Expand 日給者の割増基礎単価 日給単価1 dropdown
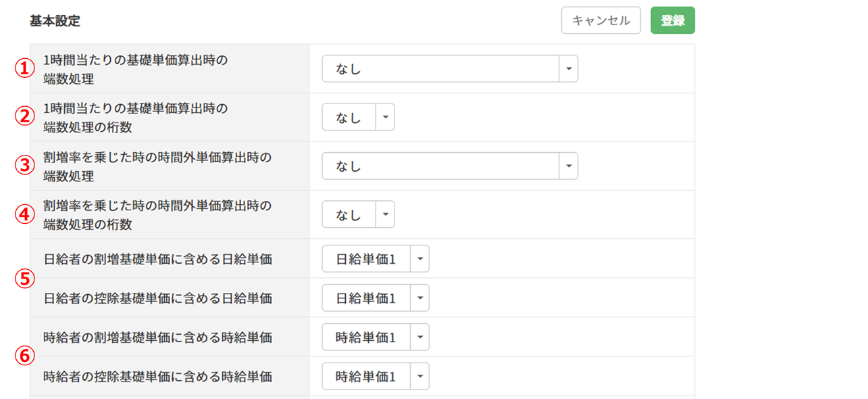Image resolution: width=868 pixels, height=399 pixels. click(419, 259)
